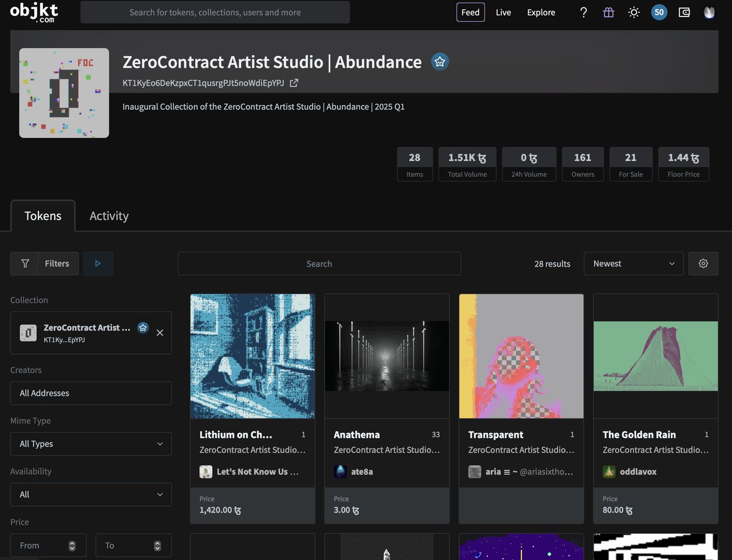Image resolution: width=732 pixels, height=560 pixels.
Task: Click the Transparent token title
Action: (496, 434)
